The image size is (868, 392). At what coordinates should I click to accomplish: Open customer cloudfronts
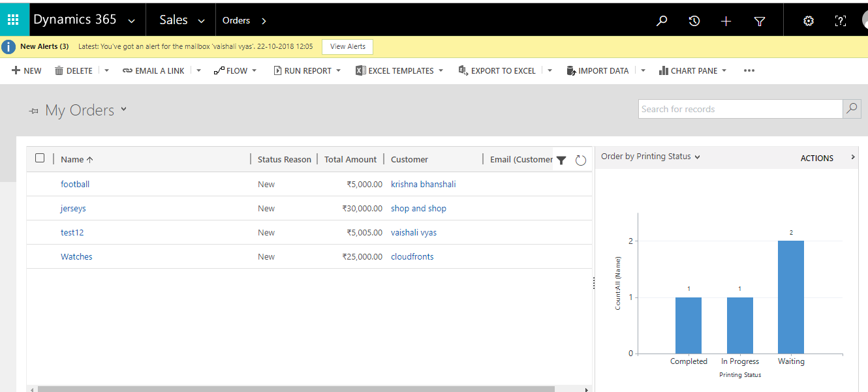click(412, 256)
